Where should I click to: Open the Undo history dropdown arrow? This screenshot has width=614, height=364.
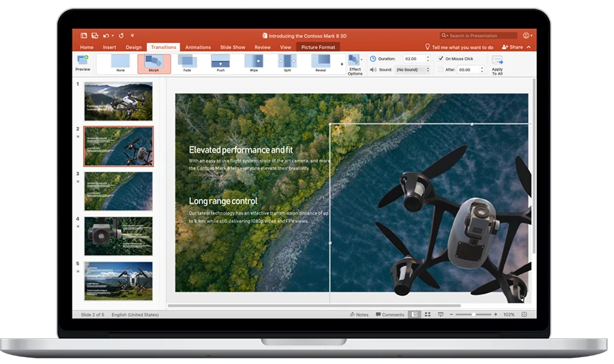click(x=113, y=36)
